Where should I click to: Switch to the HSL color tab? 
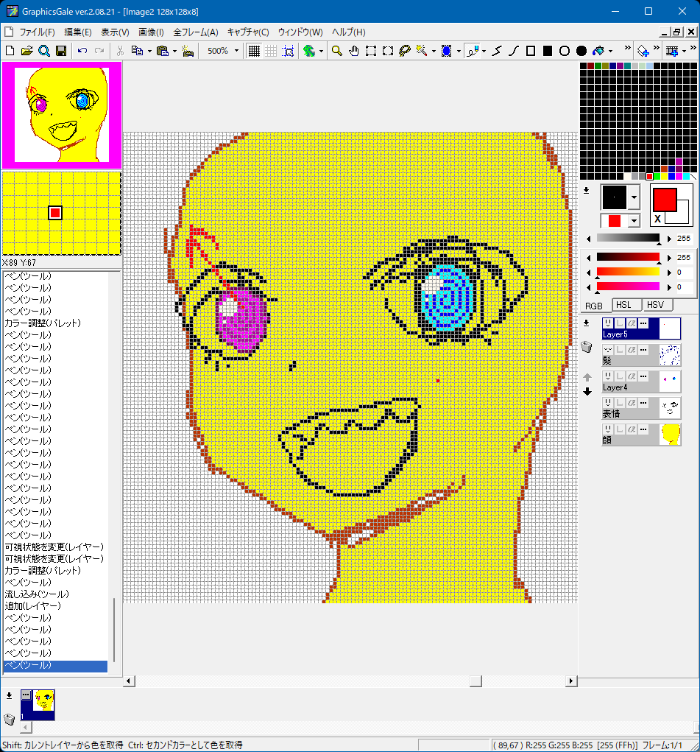pyautogui.click(x=623, y=305)
